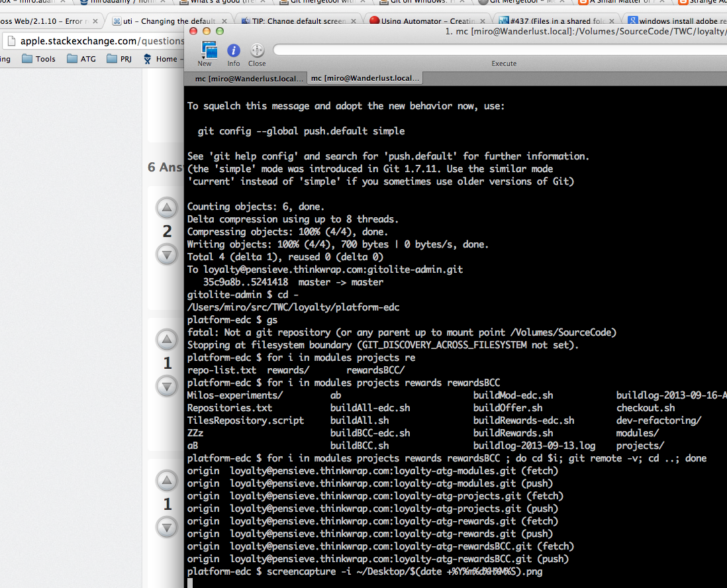Open the ATG bookmarks folder
727x588 pixels.
(81, 59)
